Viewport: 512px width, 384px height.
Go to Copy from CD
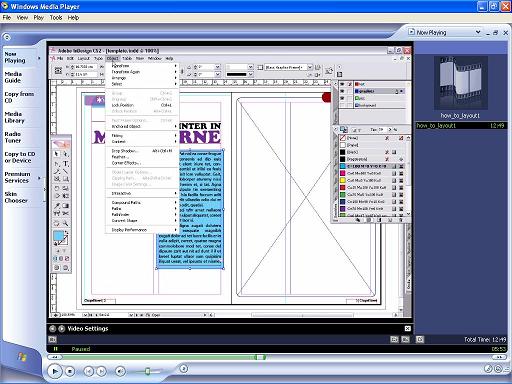(x=19, y=97)
